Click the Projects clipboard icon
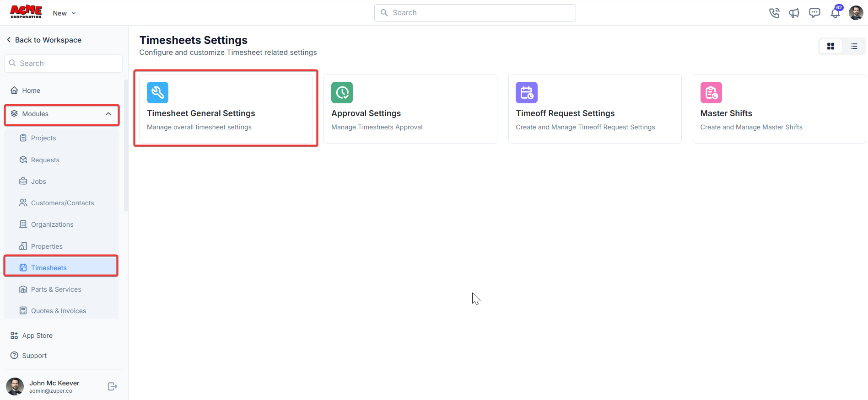The height and width of the screenshot is (400, 868). click(23, 138)
